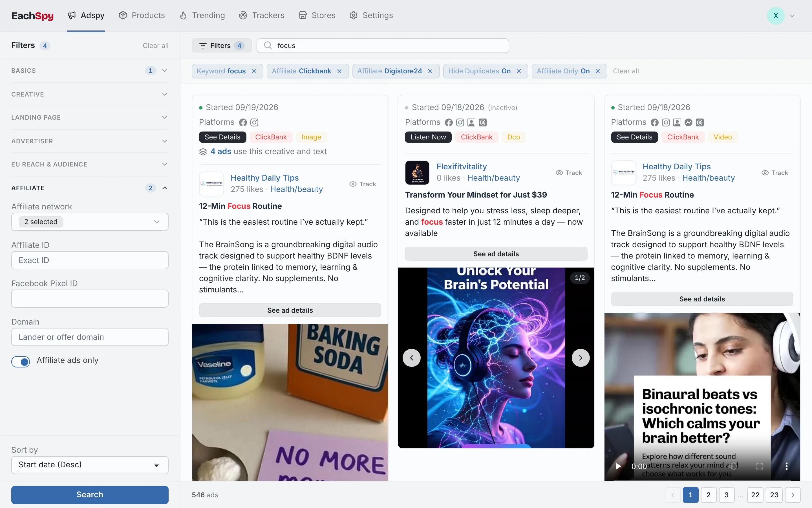Track the Flexifitvitality advertiser
This screenshot has width=812, height=508.
569,173
